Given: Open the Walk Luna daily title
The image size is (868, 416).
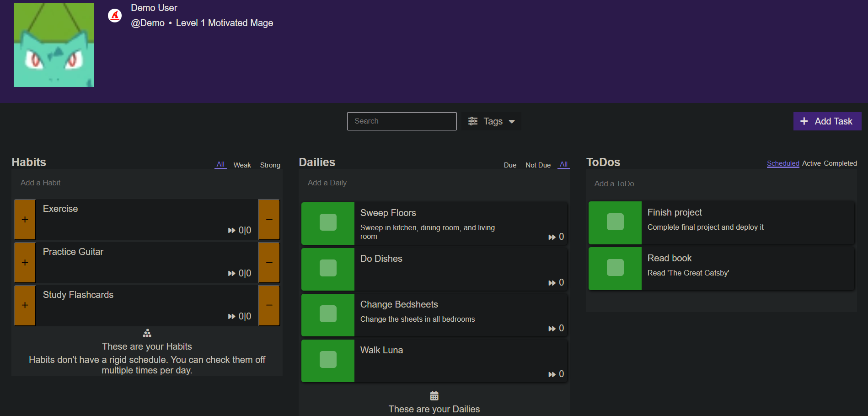Looking at the screenshot, I should [x=382, y=350].
